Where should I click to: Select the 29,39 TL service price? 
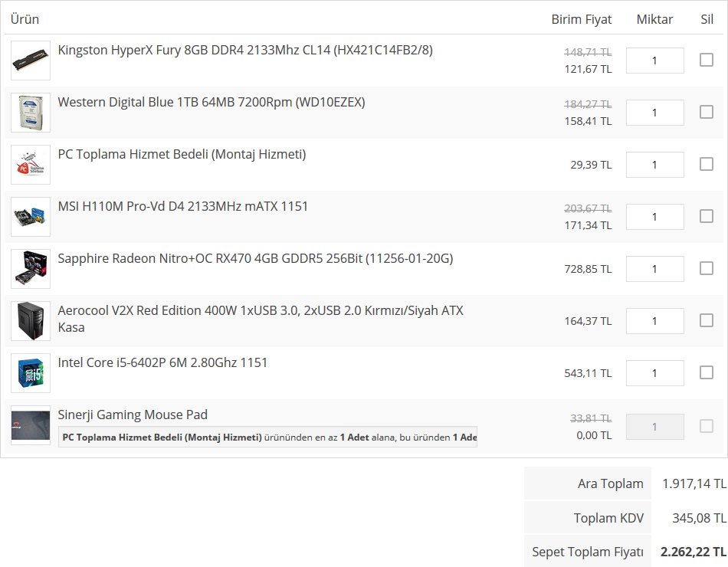591,165
